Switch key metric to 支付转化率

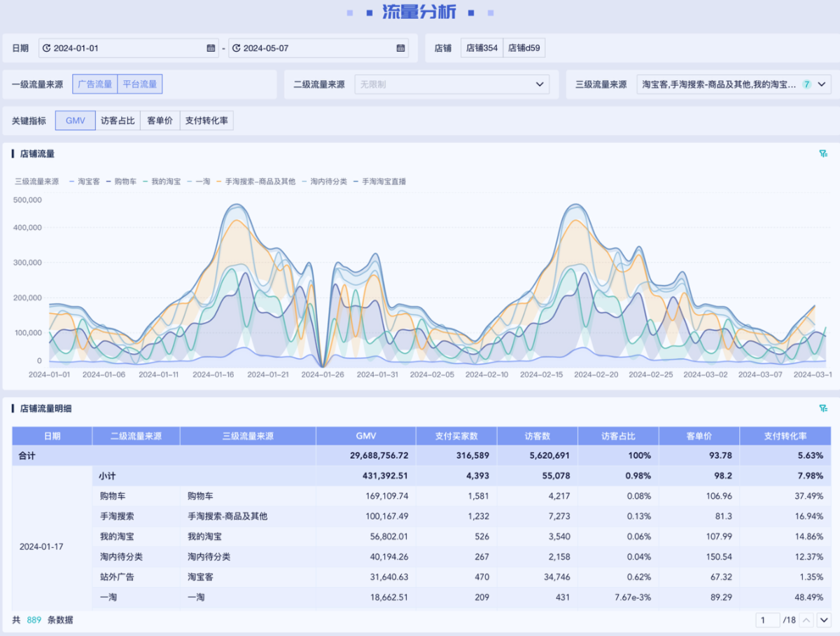click(x=206, y=120)
